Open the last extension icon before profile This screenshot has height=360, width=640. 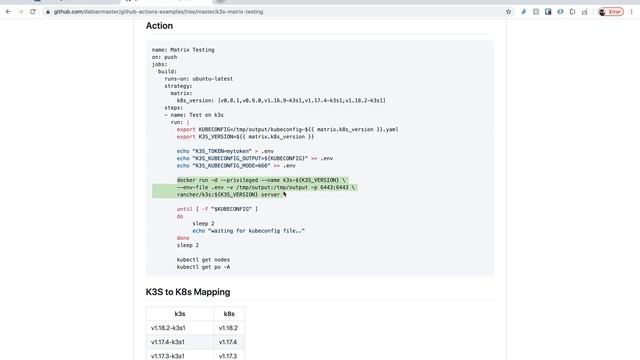click(x=585, y=12)
